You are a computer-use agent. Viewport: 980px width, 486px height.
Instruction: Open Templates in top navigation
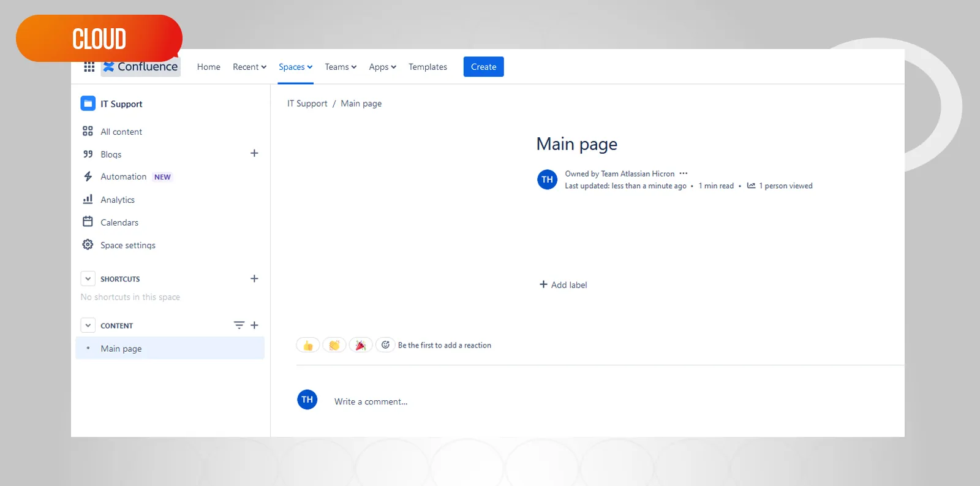[x=428, y=67]
